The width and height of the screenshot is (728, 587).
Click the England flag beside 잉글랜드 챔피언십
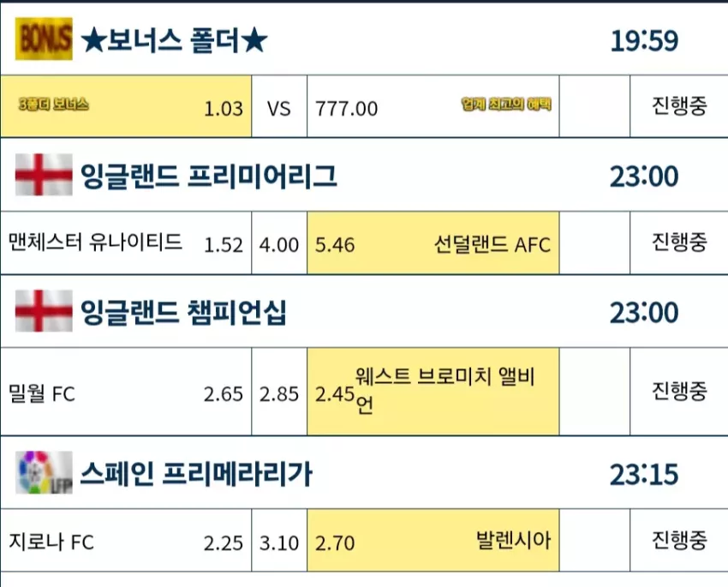click(44, 311)
